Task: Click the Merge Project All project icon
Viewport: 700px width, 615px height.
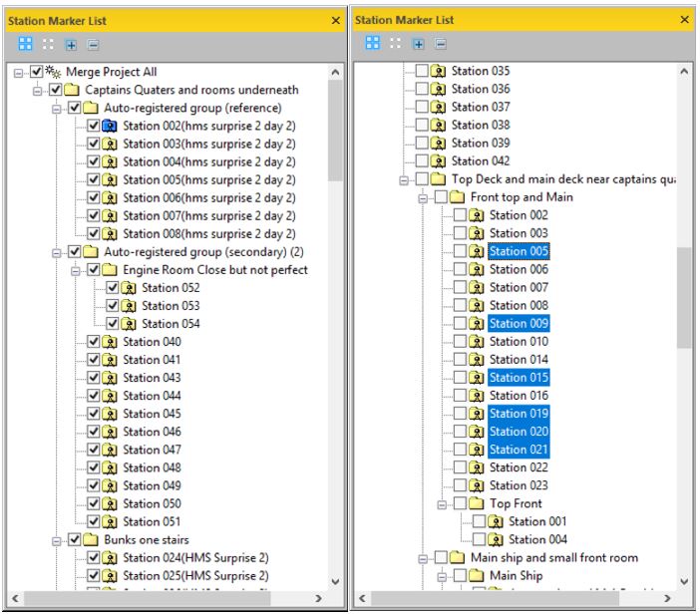Action: pos(53,72)
